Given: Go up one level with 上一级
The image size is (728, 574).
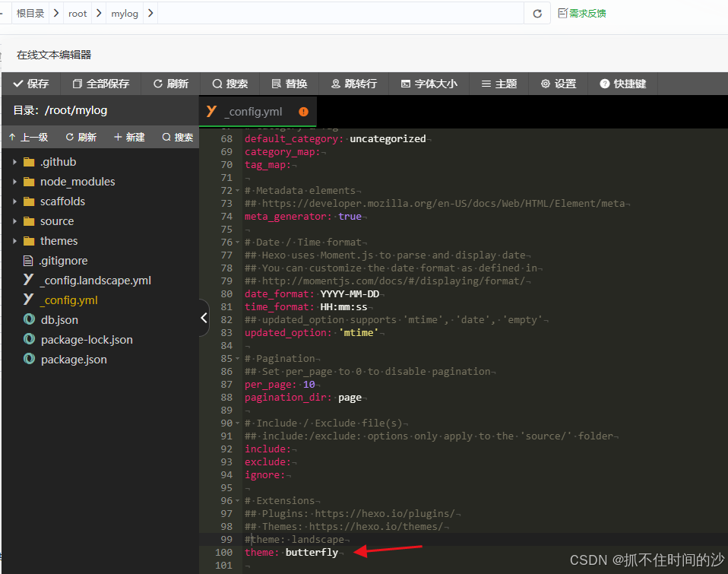Looking at the screenshot, I should click(x=28, y=137).
